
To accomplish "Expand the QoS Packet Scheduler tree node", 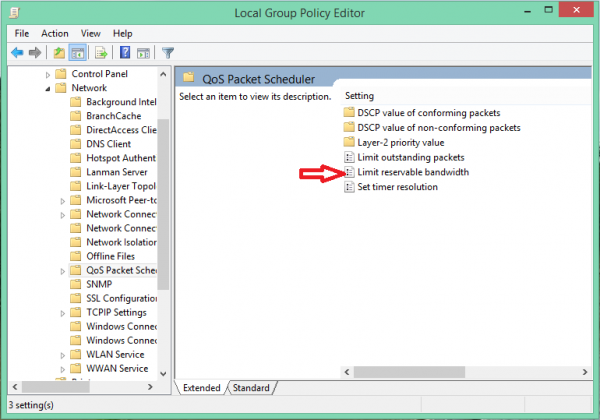I will pos(63,272).
